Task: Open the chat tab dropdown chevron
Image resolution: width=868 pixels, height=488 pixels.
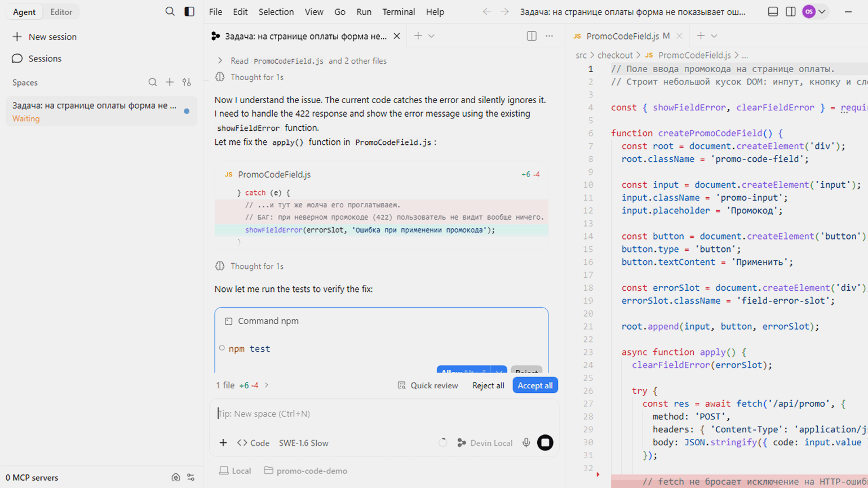Action: (431, 36)
